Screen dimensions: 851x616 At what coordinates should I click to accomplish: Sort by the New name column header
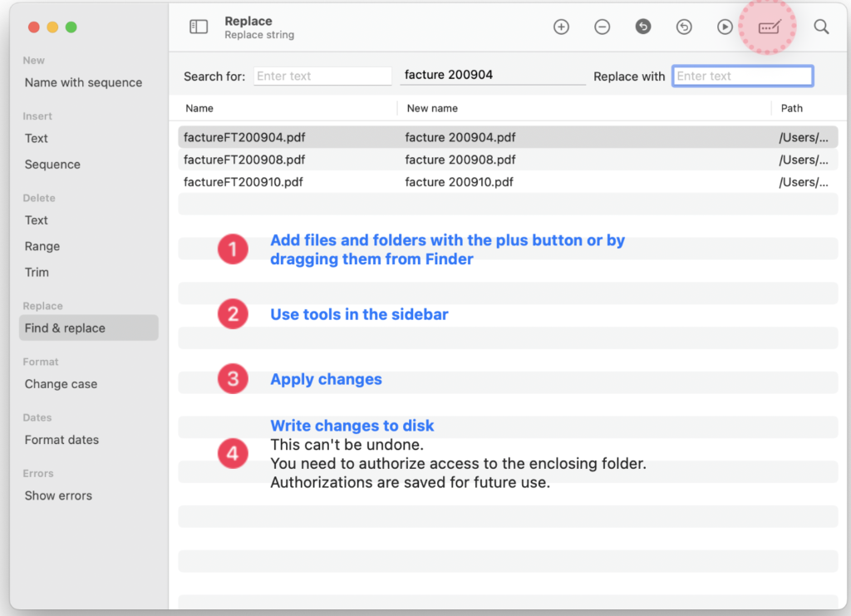coord(432,108)
